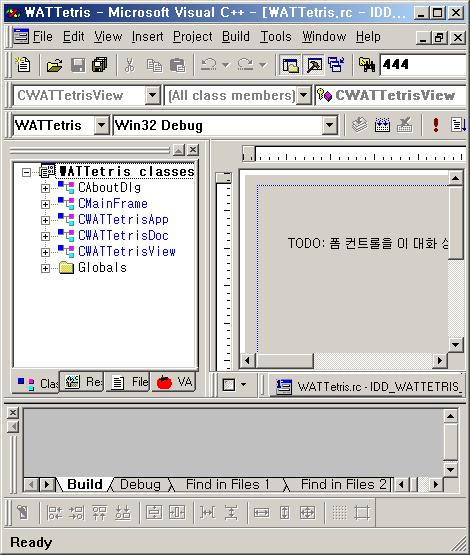Click the dialog editor vertical scrollbar down arrow
470x555 pixels.
(455, 344)
